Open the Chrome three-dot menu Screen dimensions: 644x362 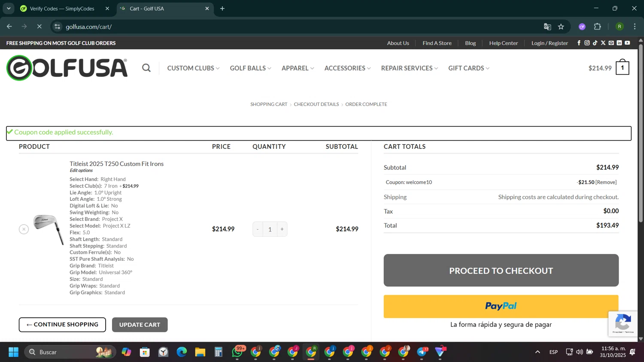pos(635,27)
